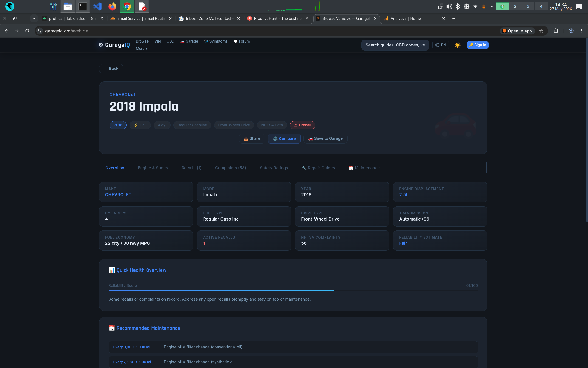The image size is (588, 368).
Task: Launch Visual Studio Code from the taskbar
Action: [x=97, y=6]
